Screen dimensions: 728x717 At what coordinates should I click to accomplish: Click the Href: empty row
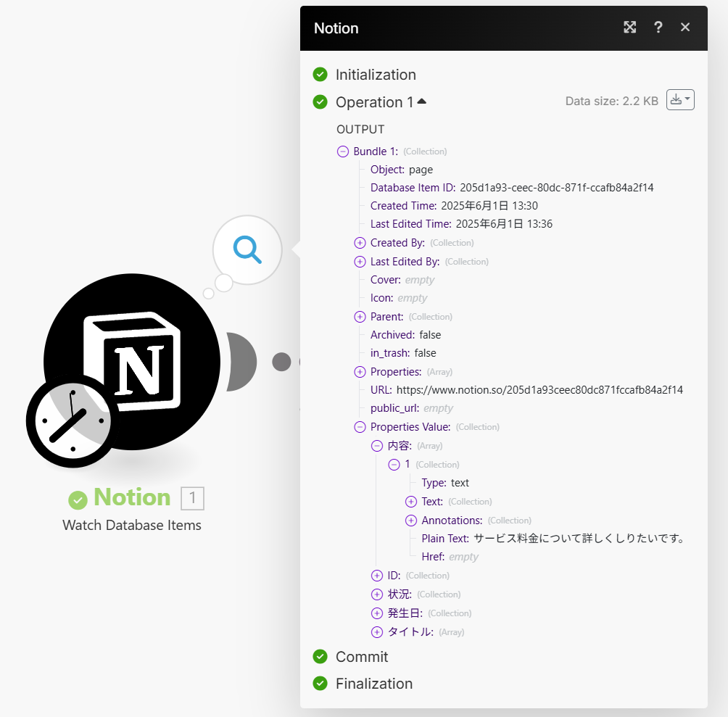(x=450, y=557)
